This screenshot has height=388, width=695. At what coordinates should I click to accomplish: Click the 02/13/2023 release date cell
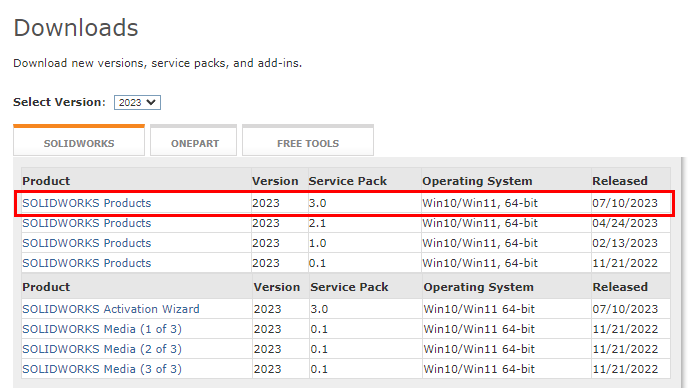(625, 243)
